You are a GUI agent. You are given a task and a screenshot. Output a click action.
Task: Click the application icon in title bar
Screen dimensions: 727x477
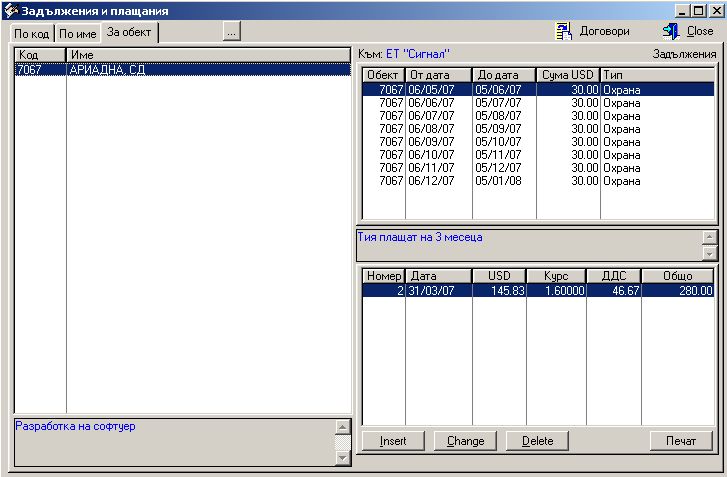[x=10, y=10]
